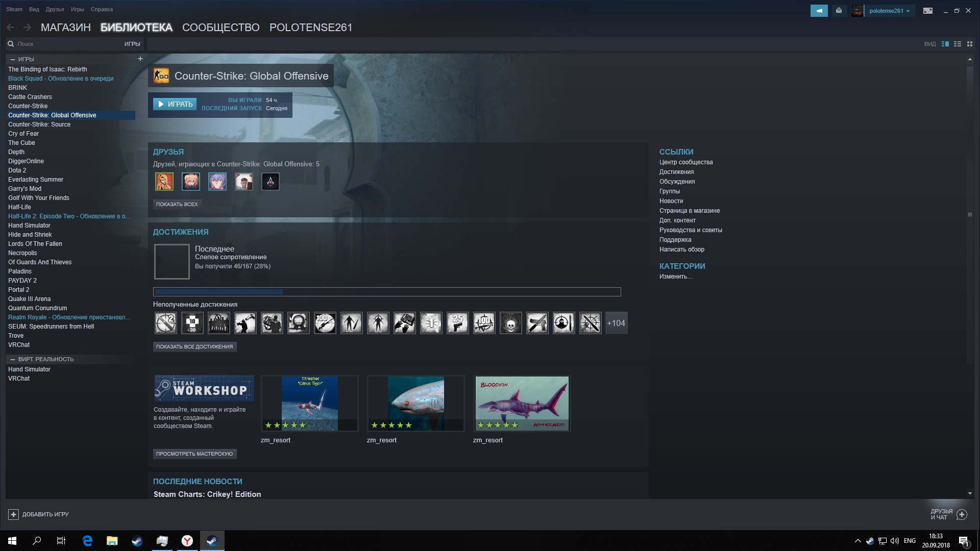Open second friend's anime avatar

[191, 181]
